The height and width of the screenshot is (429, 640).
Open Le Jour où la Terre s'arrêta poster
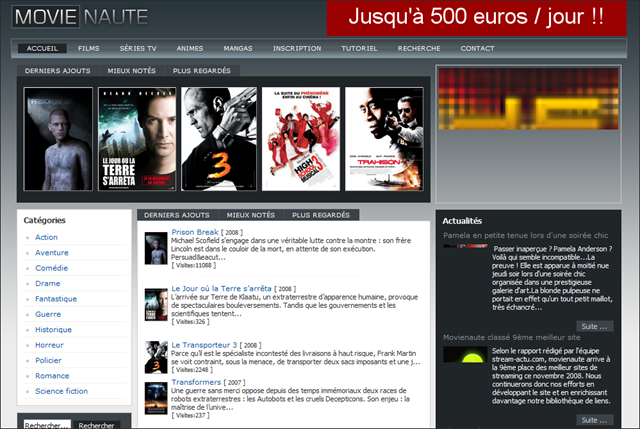point(137,139)
